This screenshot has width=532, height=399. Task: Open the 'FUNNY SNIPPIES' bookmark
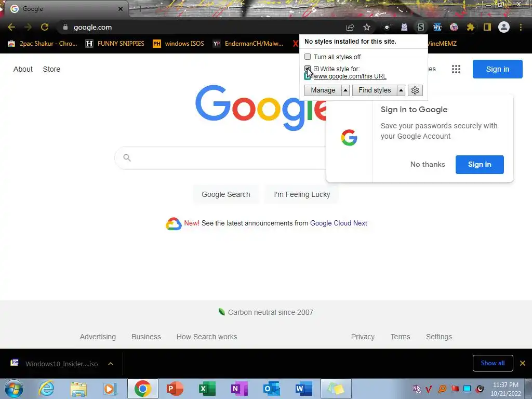tap(115, 44)
